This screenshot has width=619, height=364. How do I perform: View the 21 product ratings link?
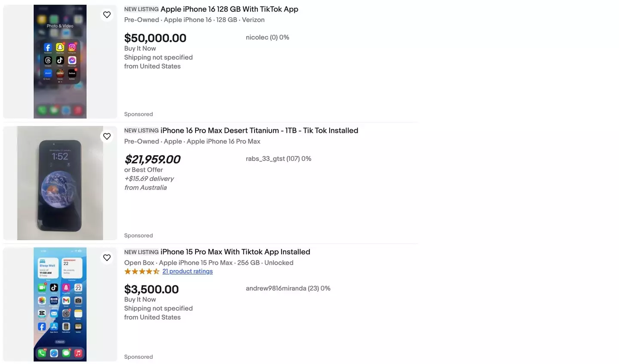187,271
